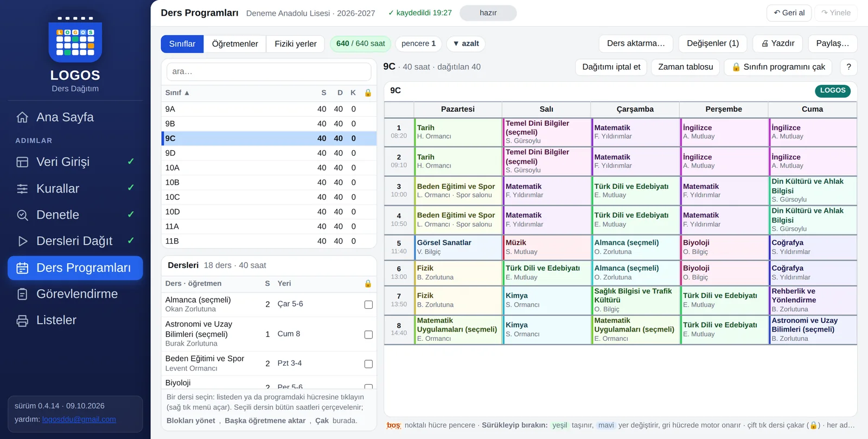The image size is (868, 439).
Task: Undo with Geri al button
Action: pos(789,13)
